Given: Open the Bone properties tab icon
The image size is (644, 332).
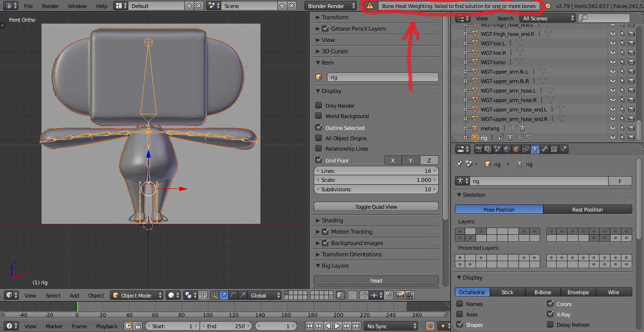Looking at the screenshot, I should click(544, 149).
